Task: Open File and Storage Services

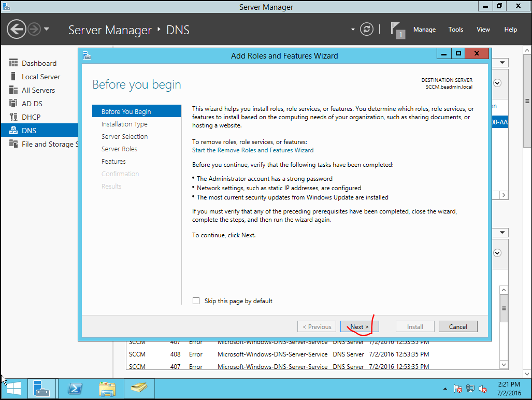Action: click(x=39, y=144)
